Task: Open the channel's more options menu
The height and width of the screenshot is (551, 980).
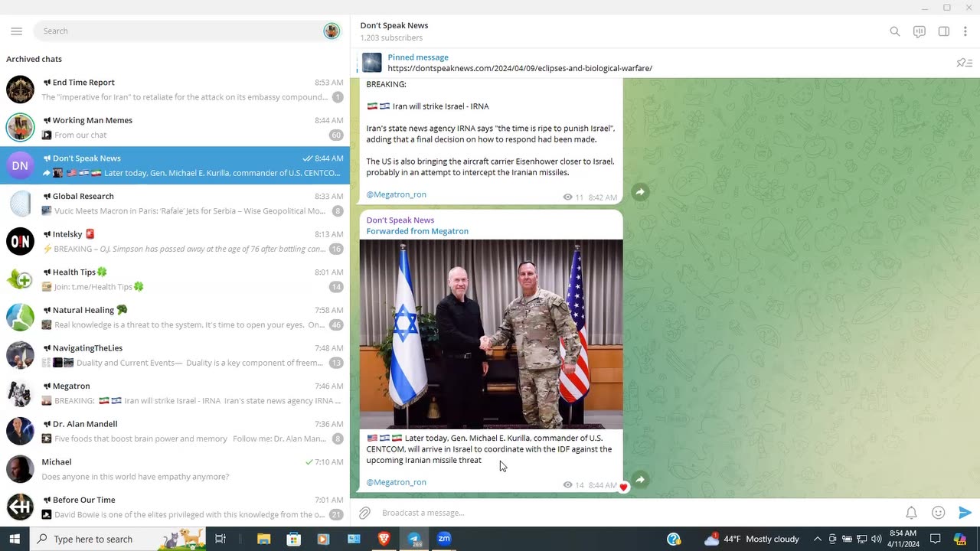Action: coord(966,31)
